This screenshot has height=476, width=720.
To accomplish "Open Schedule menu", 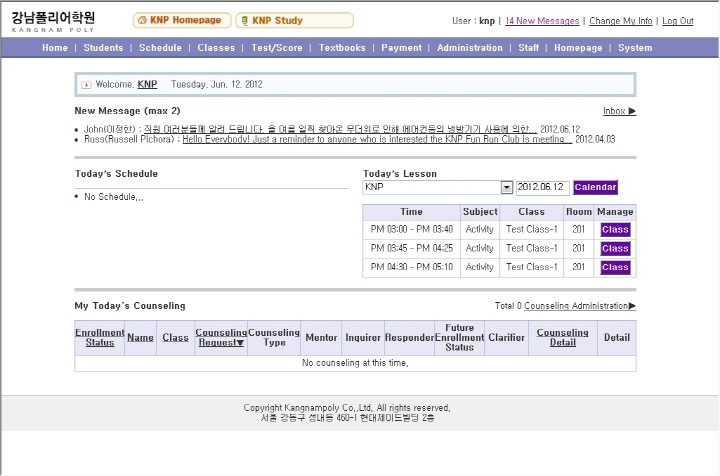I will (x=160, y=48).
